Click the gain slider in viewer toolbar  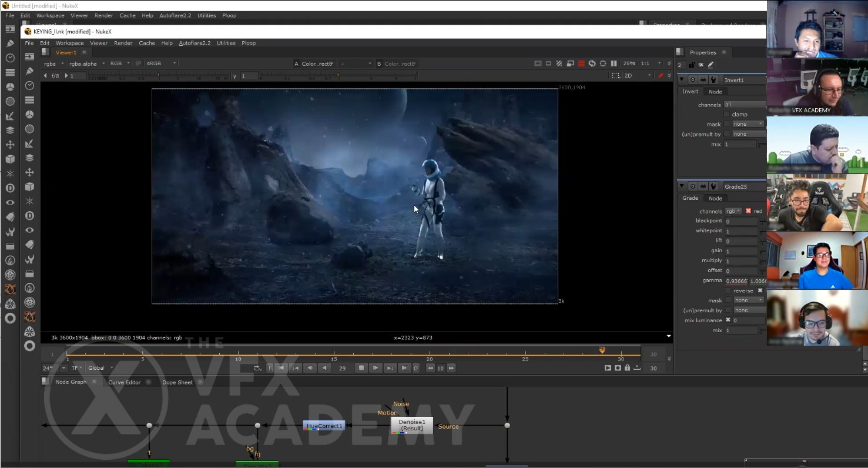[x=157, y=76]
